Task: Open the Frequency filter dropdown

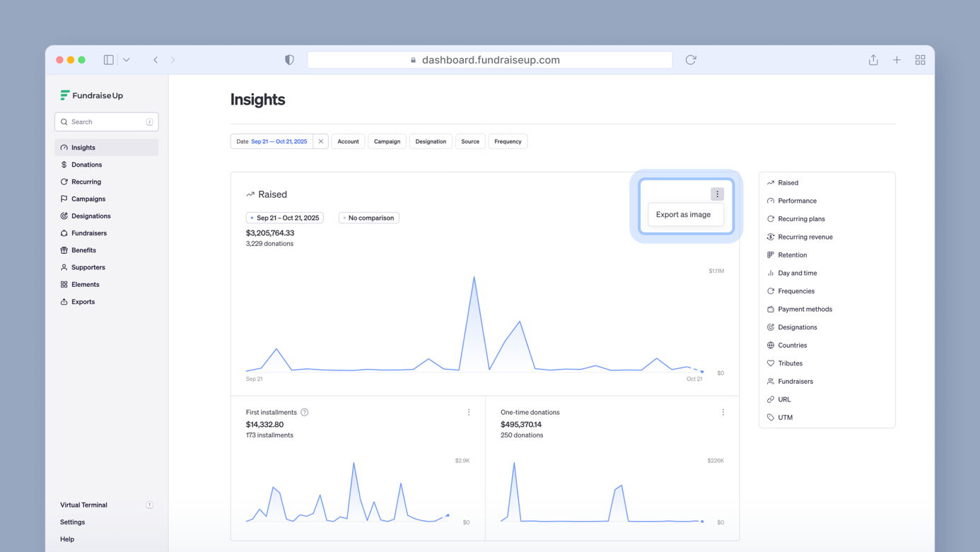Action: 508,141
